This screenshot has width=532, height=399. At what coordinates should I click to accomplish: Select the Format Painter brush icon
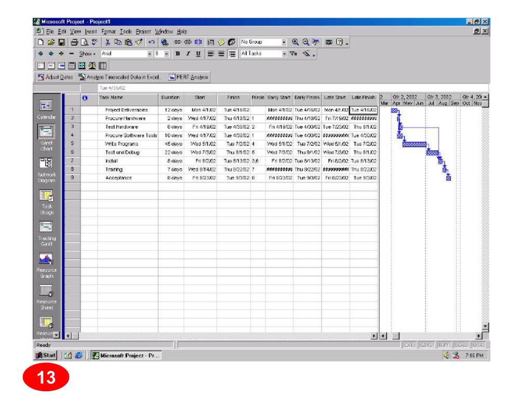point(138,42)
